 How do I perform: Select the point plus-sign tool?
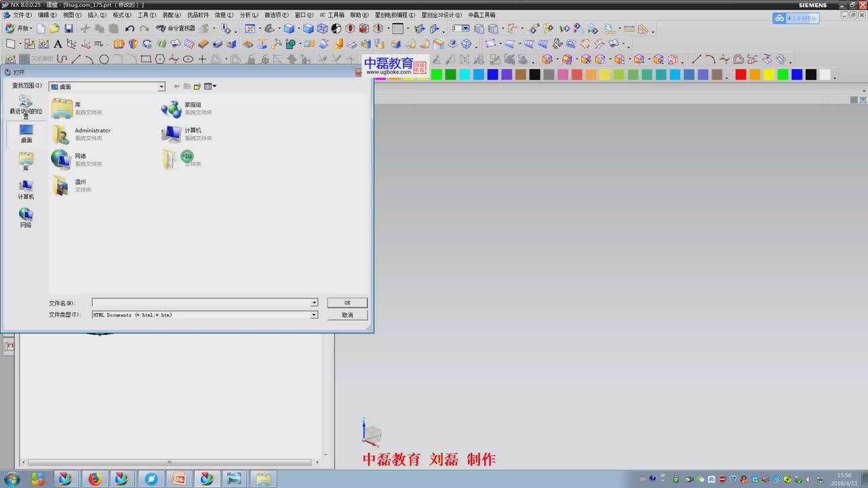(x=202, y=60)
